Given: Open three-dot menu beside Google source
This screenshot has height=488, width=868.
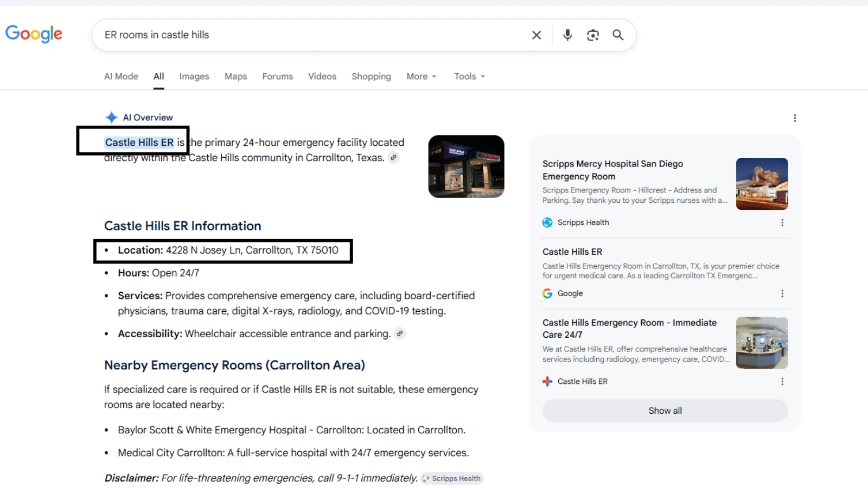Looking at the screenshot, I should 782,293.
